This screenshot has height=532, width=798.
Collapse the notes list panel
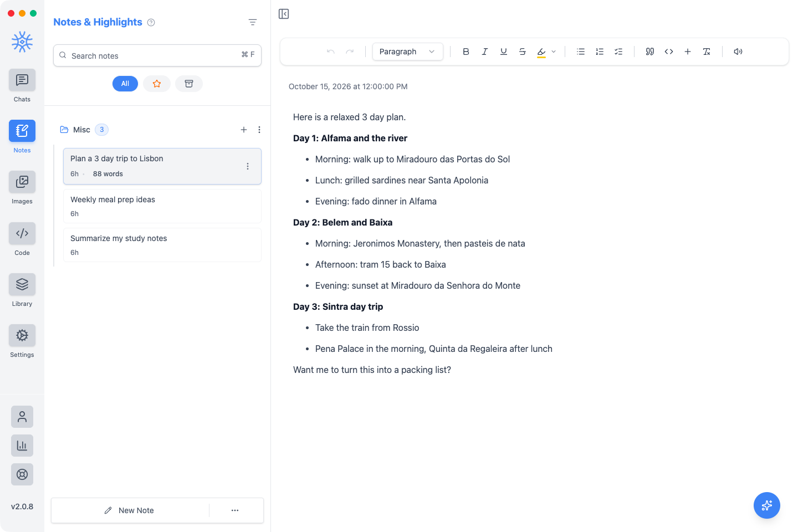(284, 14)
